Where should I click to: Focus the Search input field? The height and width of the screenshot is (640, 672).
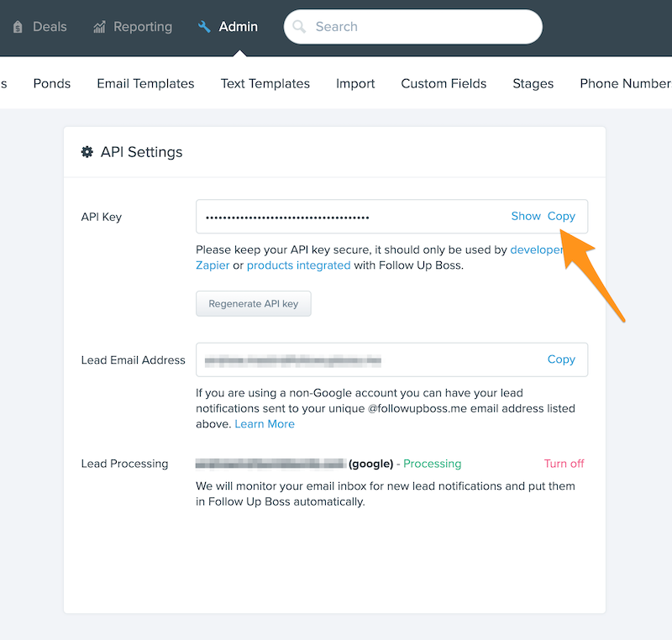click(412, 27)
